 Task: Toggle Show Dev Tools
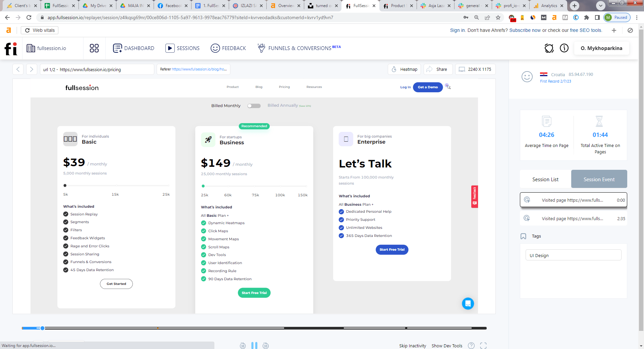click(x=447, y=346)
